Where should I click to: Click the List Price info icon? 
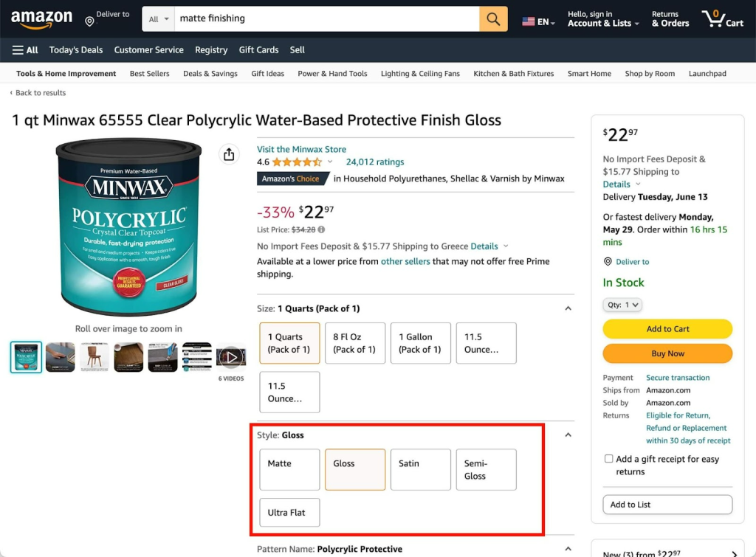click(322, 230)
